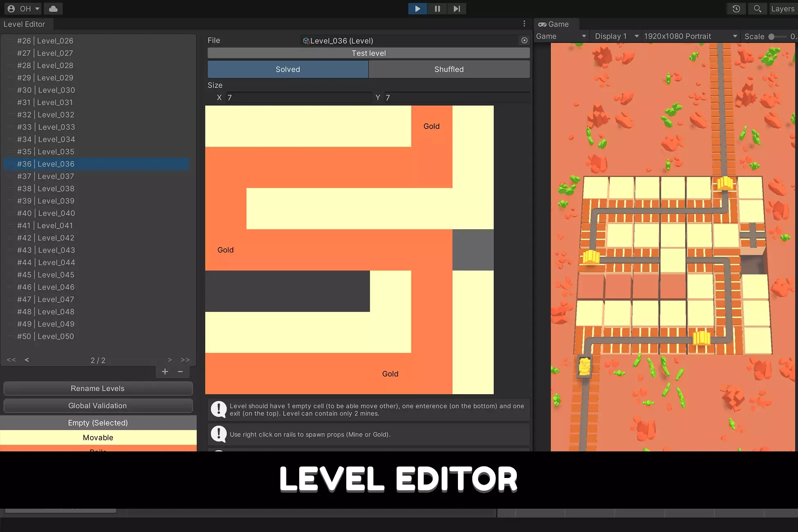Click the Global Validation button

pos(98,406)
